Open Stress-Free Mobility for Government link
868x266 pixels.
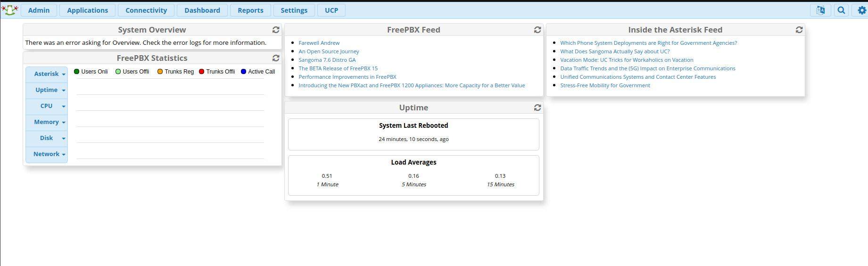605,85
